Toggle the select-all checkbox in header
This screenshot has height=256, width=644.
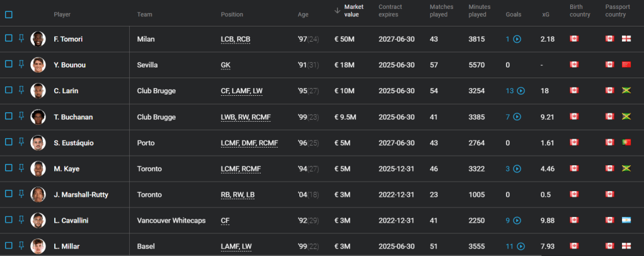(x=9, y=14)
